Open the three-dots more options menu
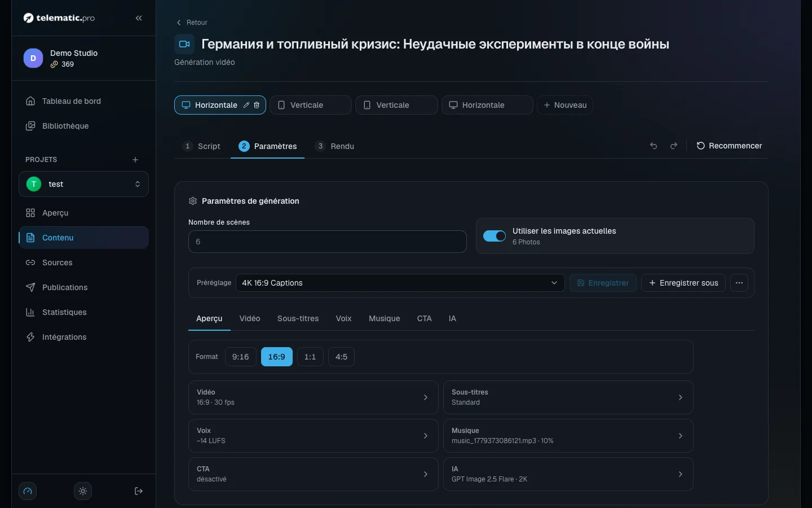Screen dimensions: 812x508 tap(739, 283)
